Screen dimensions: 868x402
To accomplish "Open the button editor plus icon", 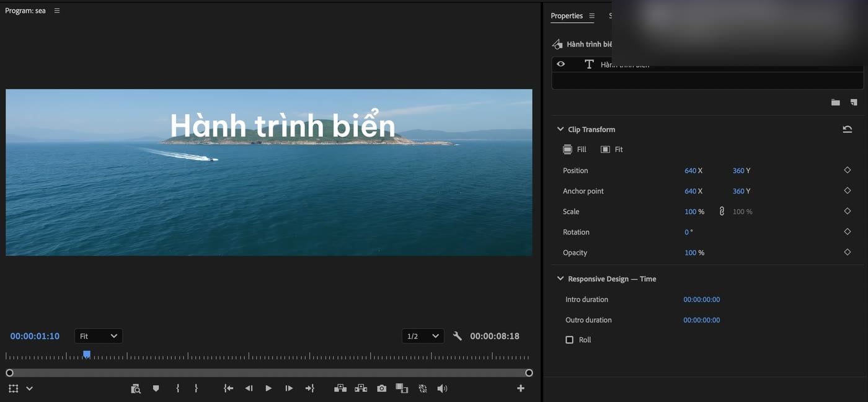I will tap(521, 388).
